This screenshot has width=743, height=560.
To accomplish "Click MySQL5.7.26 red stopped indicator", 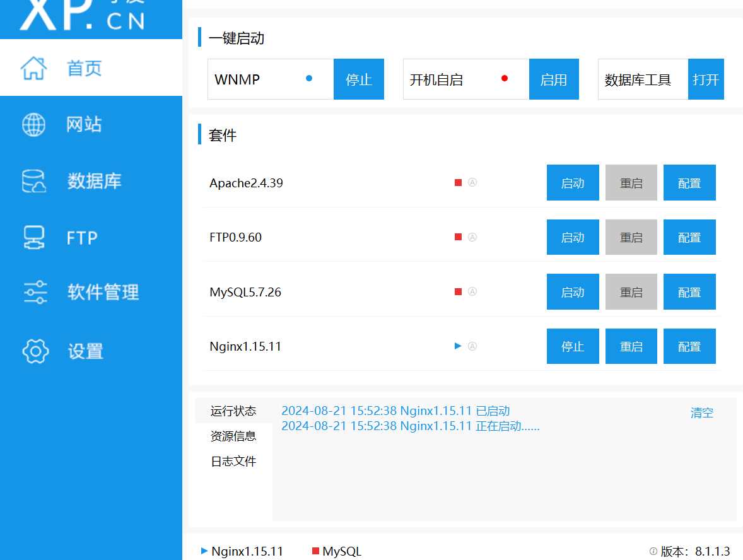I will [458, 291].
